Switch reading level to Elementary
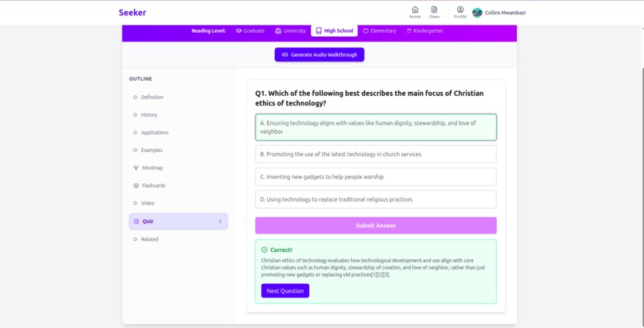The image size is (644, 328). click(380, 31)
